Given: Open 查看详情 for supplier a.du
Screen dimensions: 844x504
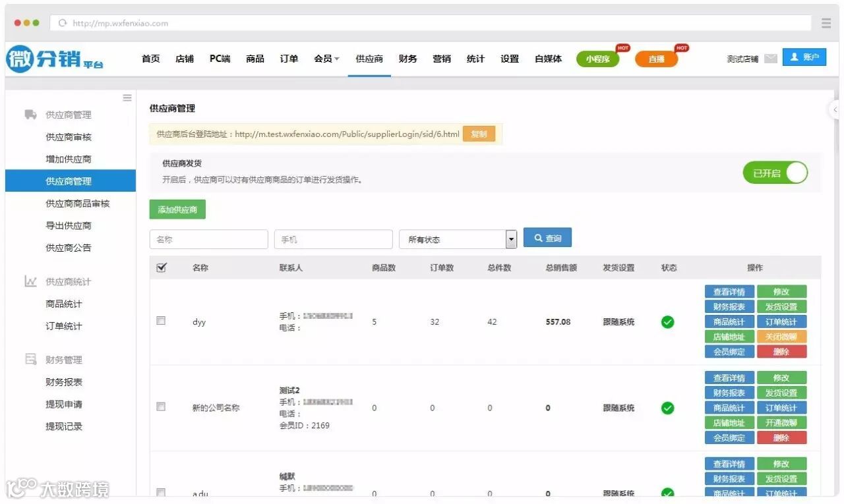Looking at the screenshot, I should (729, 464).
